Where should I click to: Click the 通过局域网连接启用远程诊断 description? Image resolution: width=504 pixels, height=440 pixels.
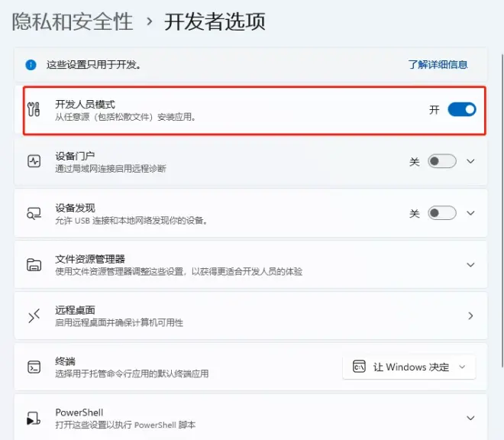[x=111, y=169]
